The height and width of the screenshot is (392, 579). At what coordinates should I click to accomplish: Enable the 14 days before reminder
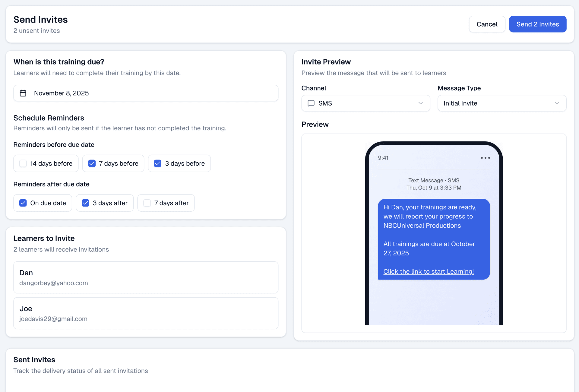[23, 163]
